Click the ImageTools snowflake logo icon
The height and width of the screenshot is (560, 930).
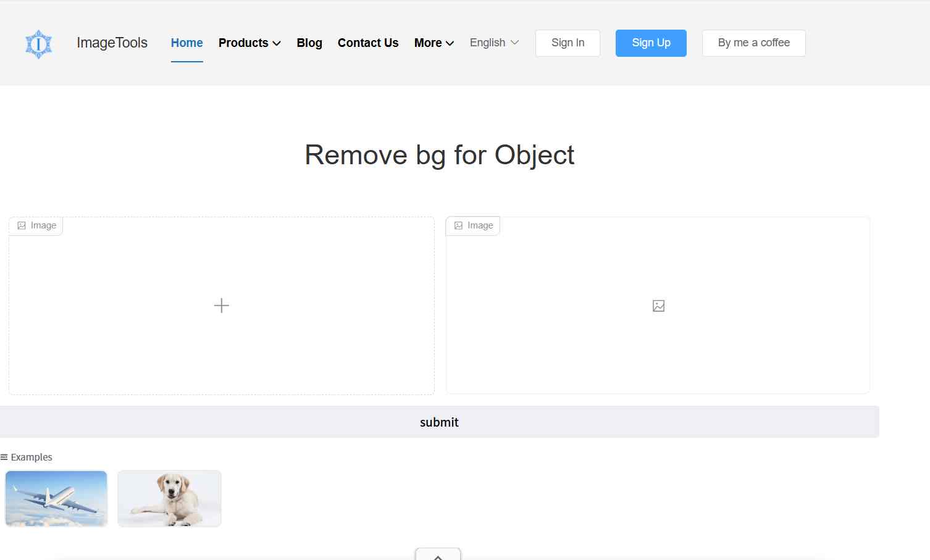(38, 44)
